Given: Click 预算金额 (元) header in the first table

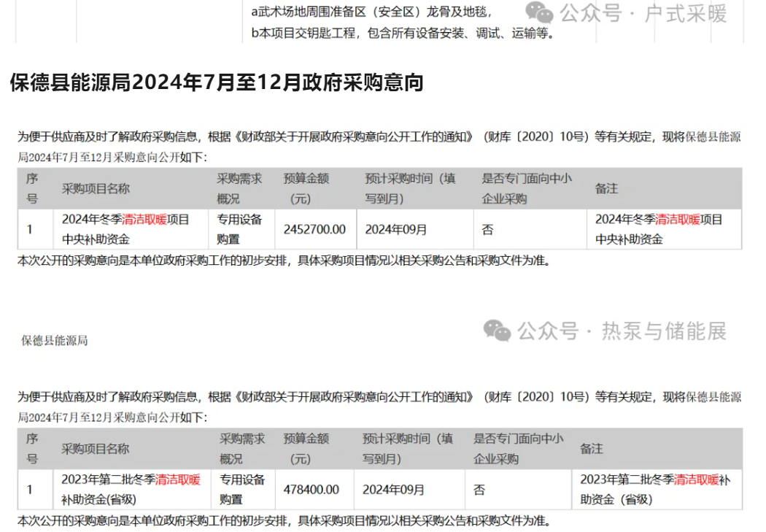Looking at the screenshot, I should click(x=306, y=188).
